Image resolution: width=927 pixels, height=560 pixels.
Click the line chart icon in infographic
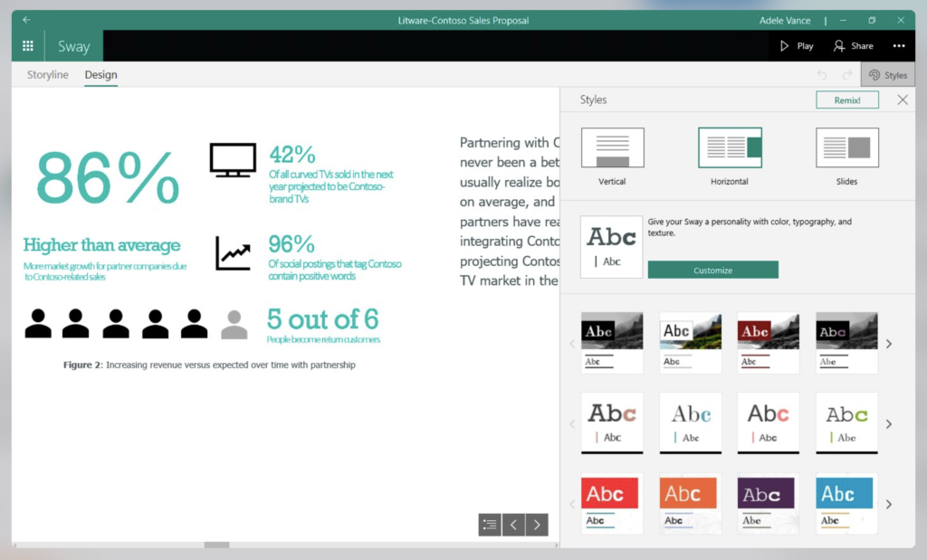point(233,253)
